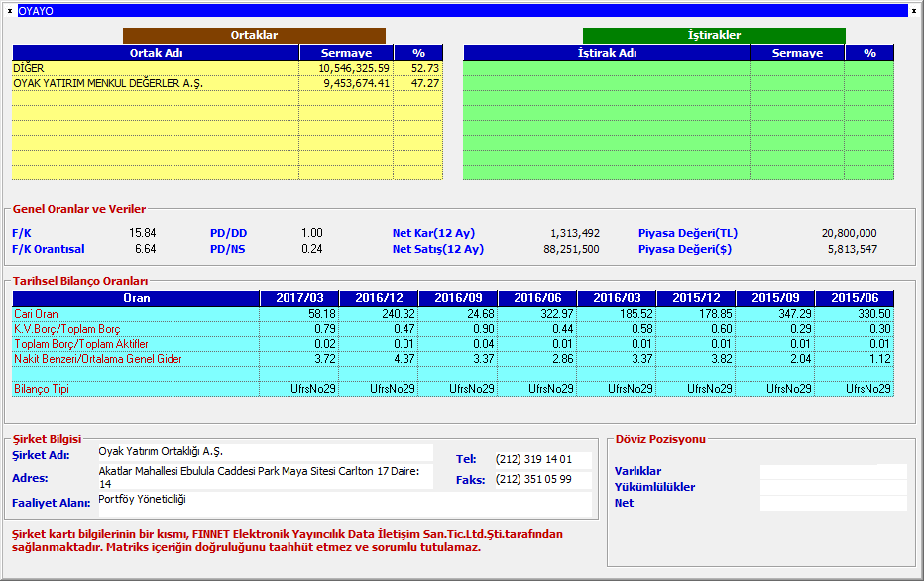Viewport: 924px width, 581px height.
Task: Click the x icon at the title bar's right end
Action: point(914,11)
